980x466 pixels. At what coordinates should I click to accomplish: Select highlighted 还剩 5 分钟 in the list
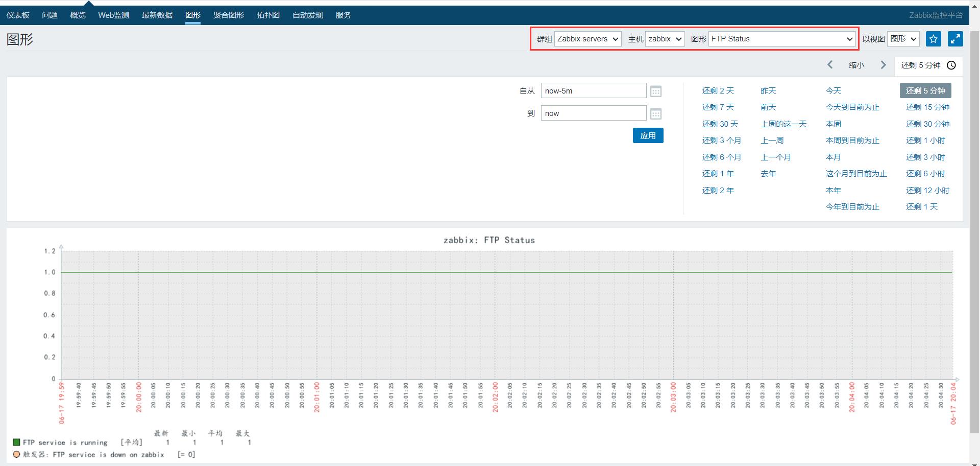925,90
